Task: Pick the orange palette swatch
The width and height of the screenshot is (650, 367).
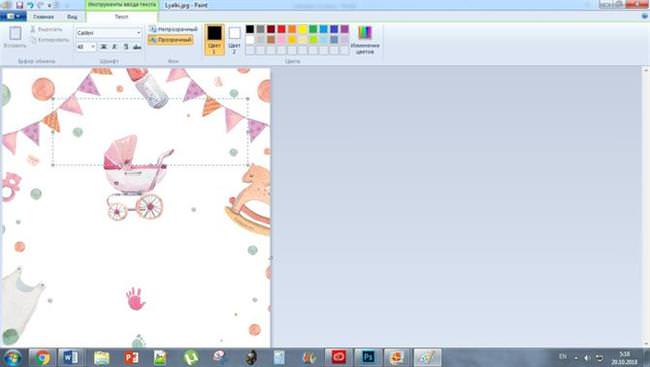Action: tap(292, 29)
